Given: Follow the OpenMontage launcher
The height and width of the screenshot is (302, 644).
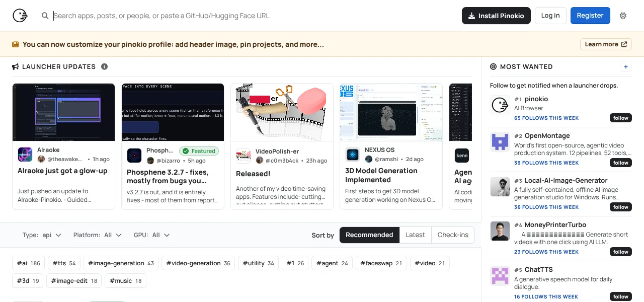Looking at the screenshot, I should (x=620, y=163).
